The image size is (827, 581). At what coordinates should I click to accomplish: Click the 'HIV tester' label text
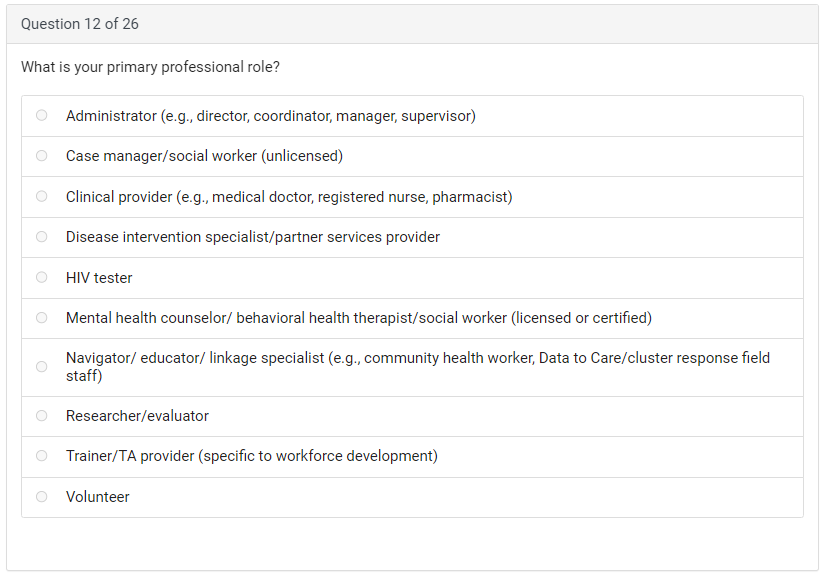point(99,278)
